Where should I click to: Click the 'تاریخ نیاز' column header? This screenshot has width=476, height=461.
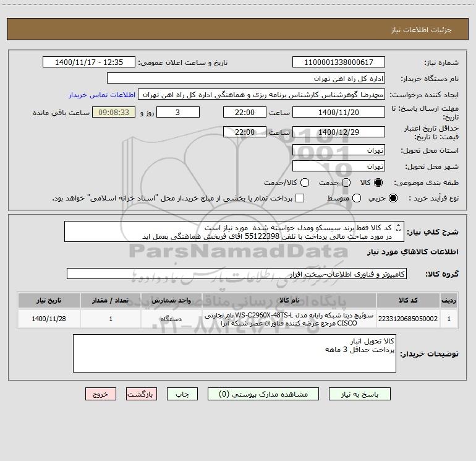tap(49, 300)
